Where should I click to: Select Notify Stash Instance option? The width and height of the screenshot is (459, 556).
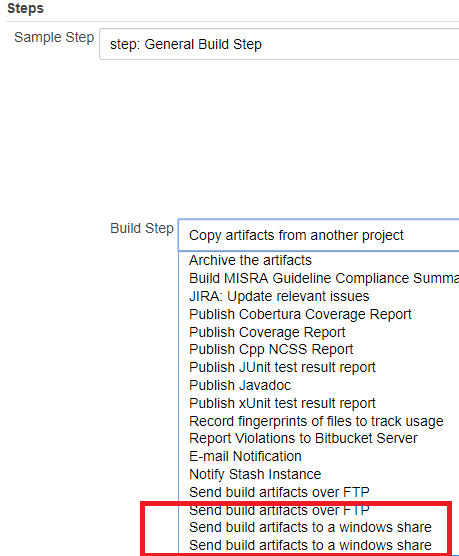tap(319, 474)
